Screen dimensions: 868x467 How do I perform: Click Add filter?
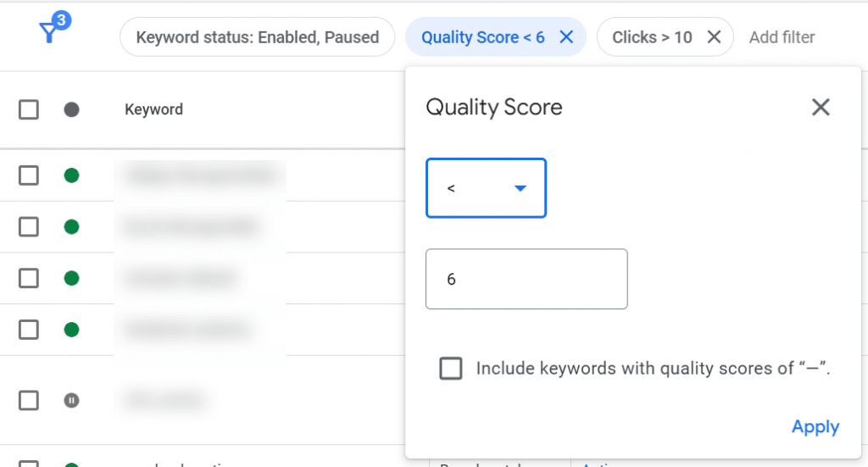pyautogui.click(x=782, y=37)
